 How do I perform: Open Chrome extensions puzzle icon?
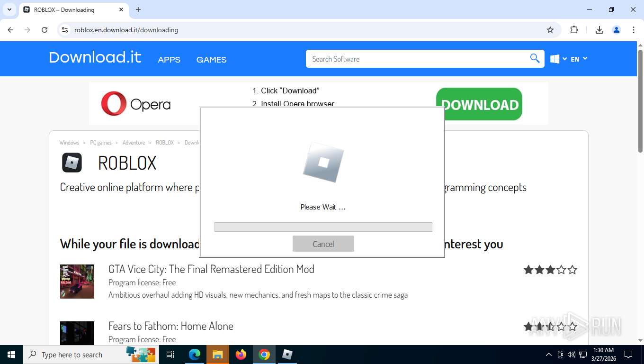point(574,30)
